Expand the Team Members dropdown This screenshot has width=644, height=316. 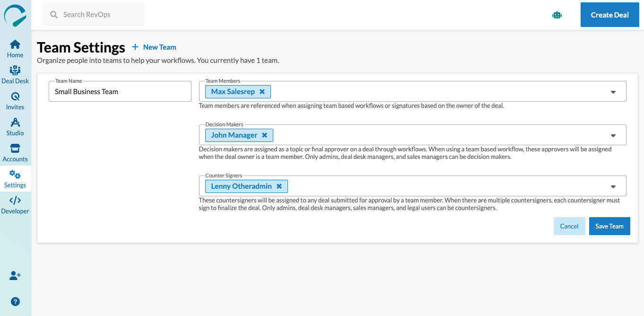(x=613, y=91)
